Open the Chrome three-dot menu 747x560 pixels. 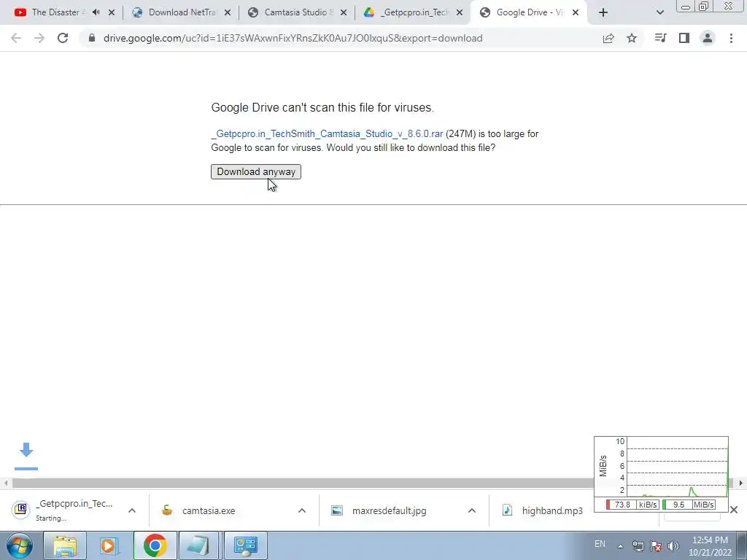coord(731,38)
